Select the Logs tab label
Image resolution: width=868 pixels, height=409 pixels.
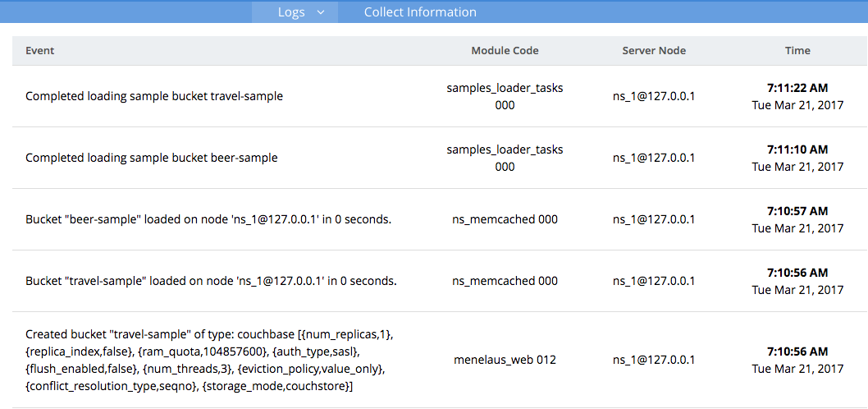[291, 12]
